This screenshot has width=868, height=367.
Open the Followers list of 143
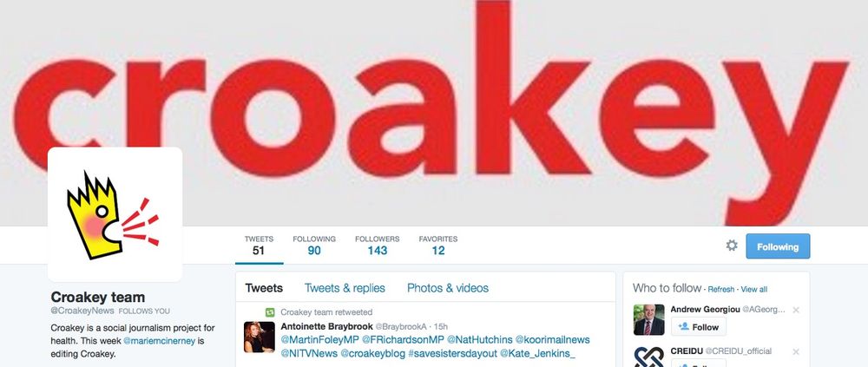point(377,246)
